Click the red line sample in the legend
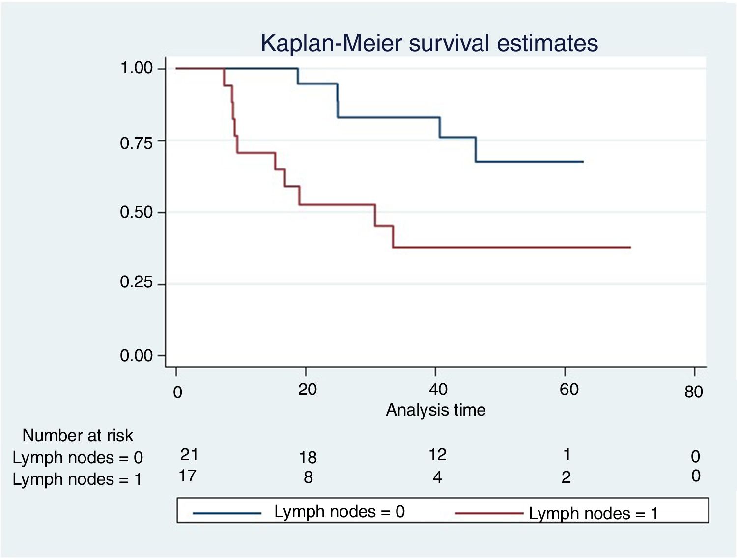Screen dimensions: 737x560 coord(489,514)
